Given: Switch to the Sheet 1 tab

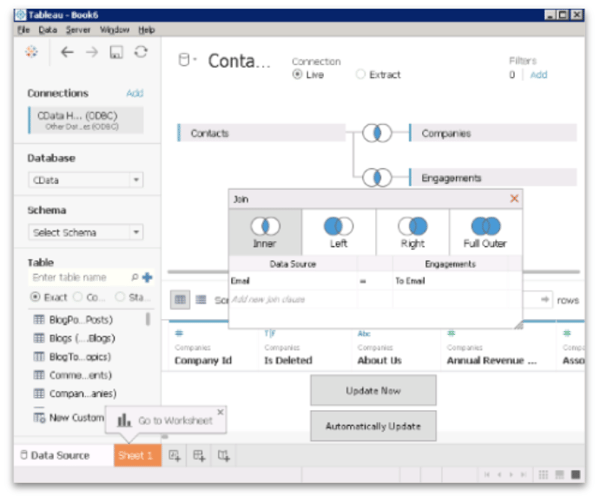Looking at the screenshot, I should click(x=136, y=456).
